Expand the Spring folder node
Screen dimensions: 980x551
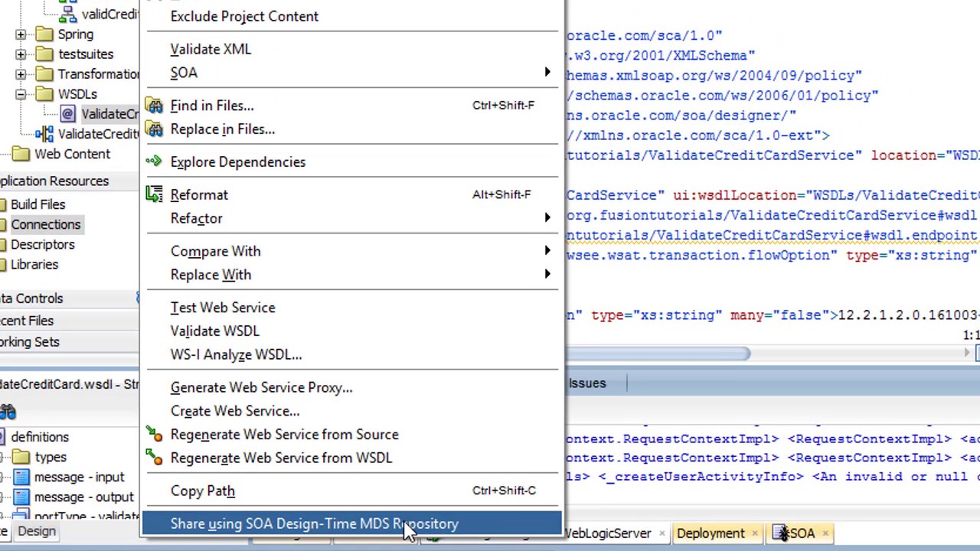pyautogui.click(x=21, y=34)
